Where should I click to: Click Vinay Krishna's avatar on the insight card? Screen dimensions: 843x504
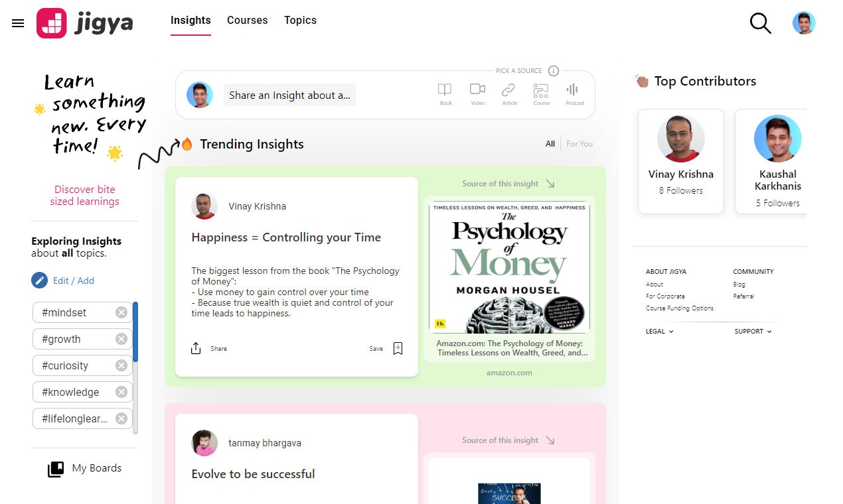204,206
